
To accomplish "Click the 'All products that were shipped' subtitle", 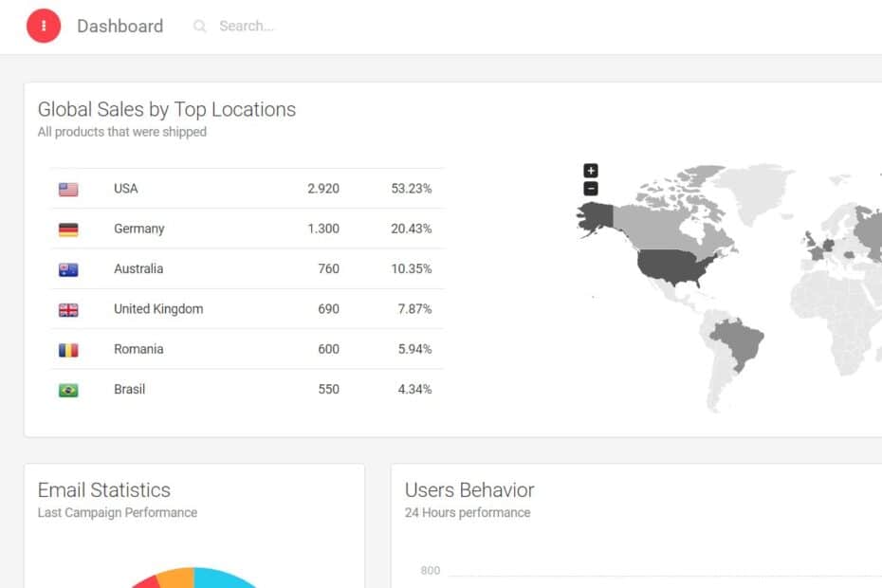I will pyautogui.click(x=122, y=132).
